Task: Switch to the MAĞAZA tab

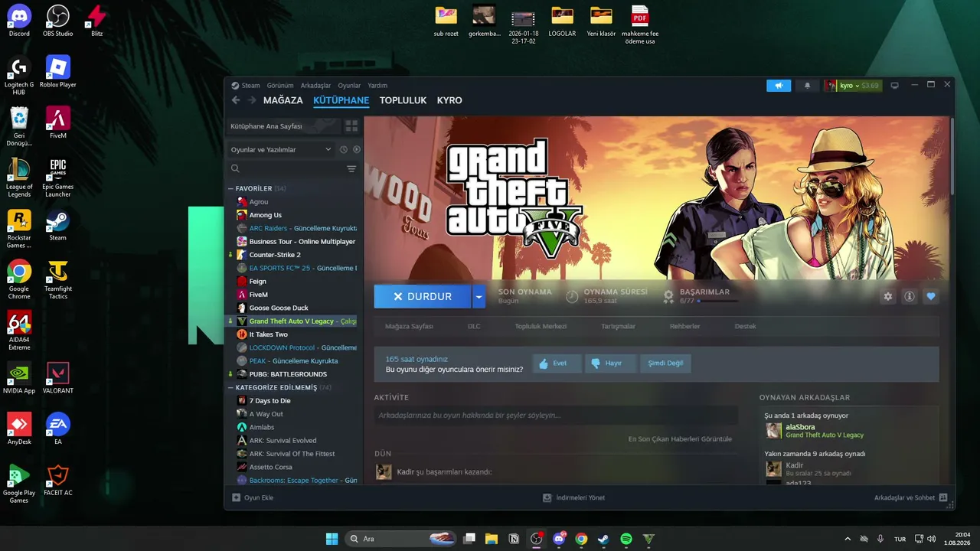Action: pos(283,100)
